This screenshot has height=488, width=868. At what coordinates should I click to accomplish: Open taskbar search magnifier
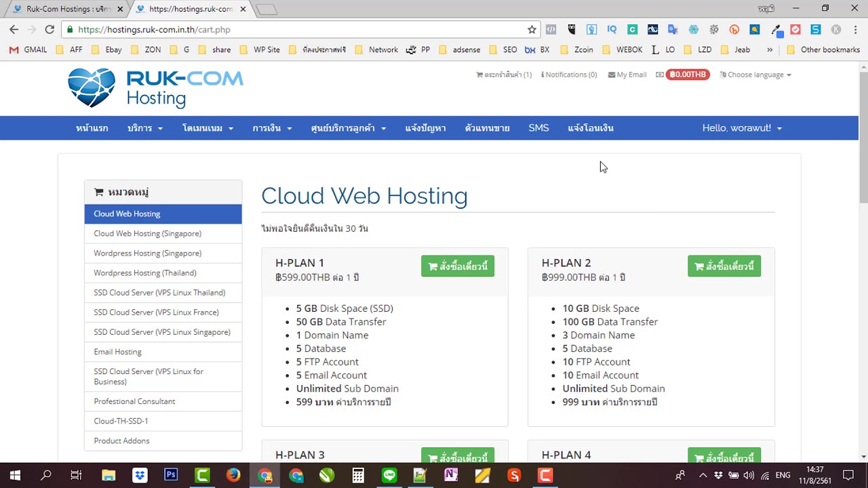(46, 475)
